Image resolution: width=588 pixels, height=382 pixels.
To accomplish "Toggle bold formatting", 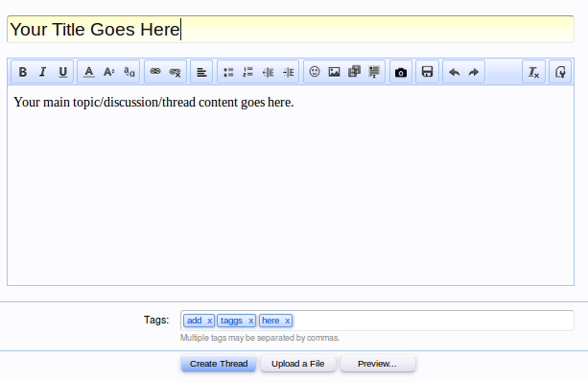I will [x=23, y=72].
